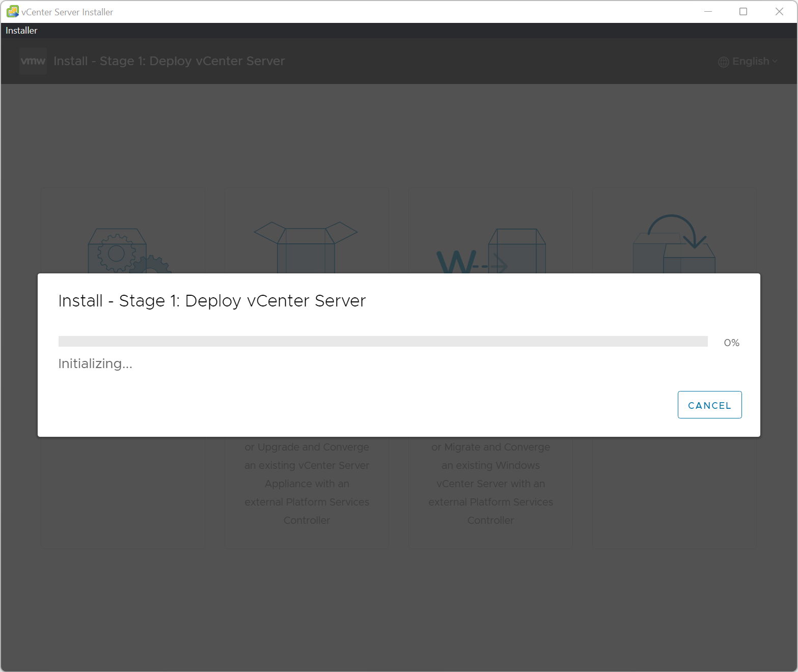Click the deployment progress bar
The image size is (798, 672).
tap(382, 341)
